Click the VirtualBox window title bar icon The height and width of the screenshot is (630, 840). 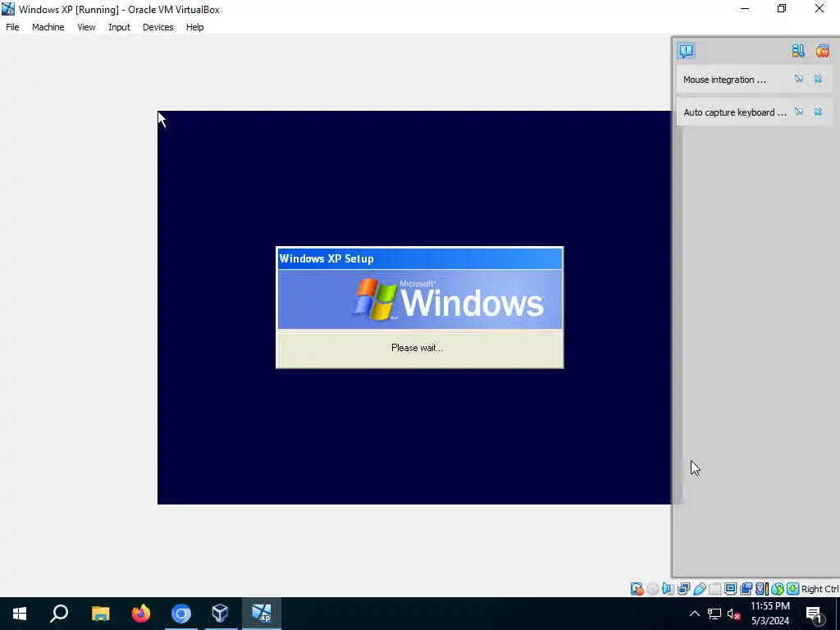click(x=8, y=9)
